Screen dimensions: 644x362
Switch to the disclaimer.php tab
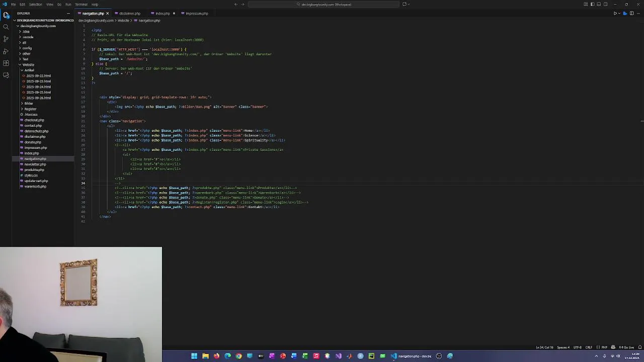pos(130,14)
